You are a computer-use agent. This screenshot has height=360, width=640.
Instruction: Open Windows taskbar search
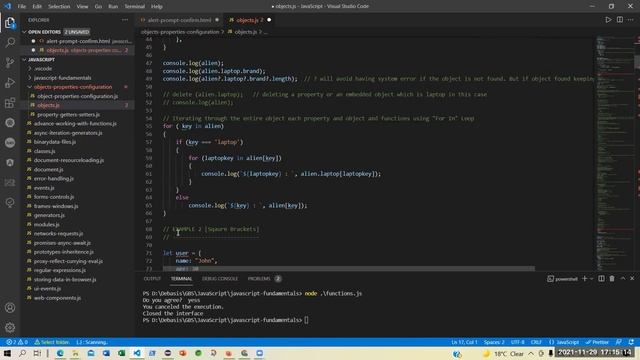coord(22,353)
